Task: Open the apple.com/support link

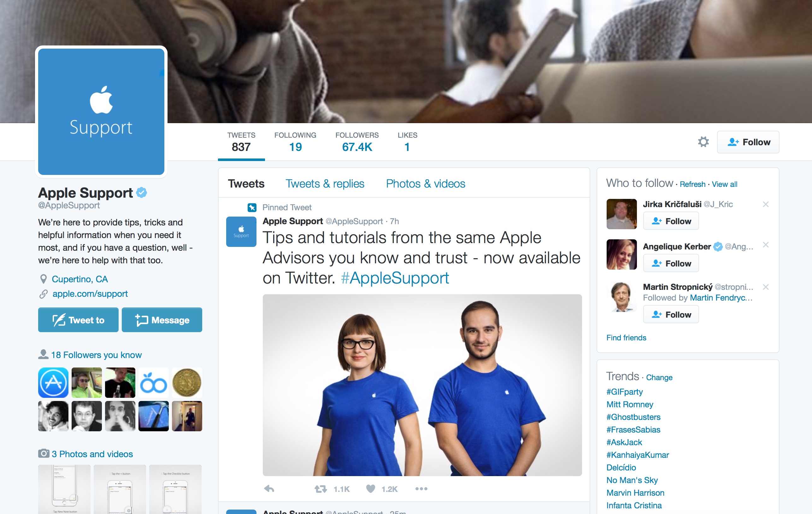Action: 90,294
